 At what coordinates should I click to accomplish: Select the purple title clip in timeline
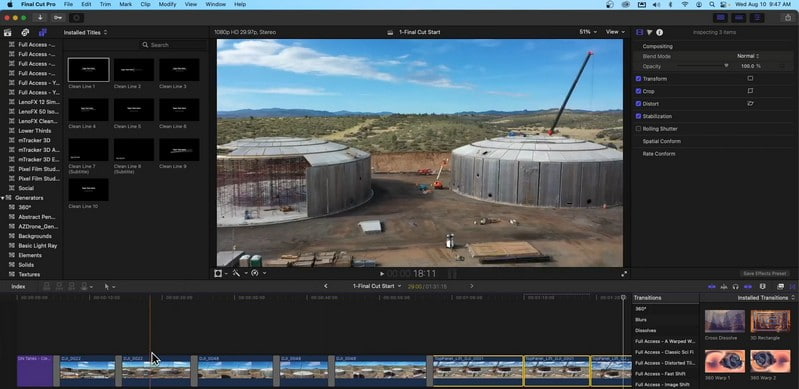(35, 371)
